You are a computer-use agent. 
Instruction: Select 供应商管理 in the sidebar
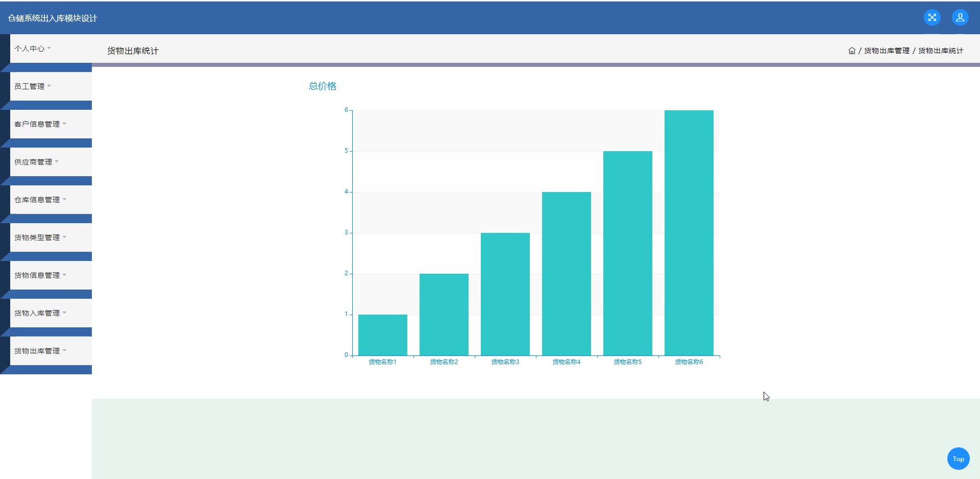[x=36, y=162]
